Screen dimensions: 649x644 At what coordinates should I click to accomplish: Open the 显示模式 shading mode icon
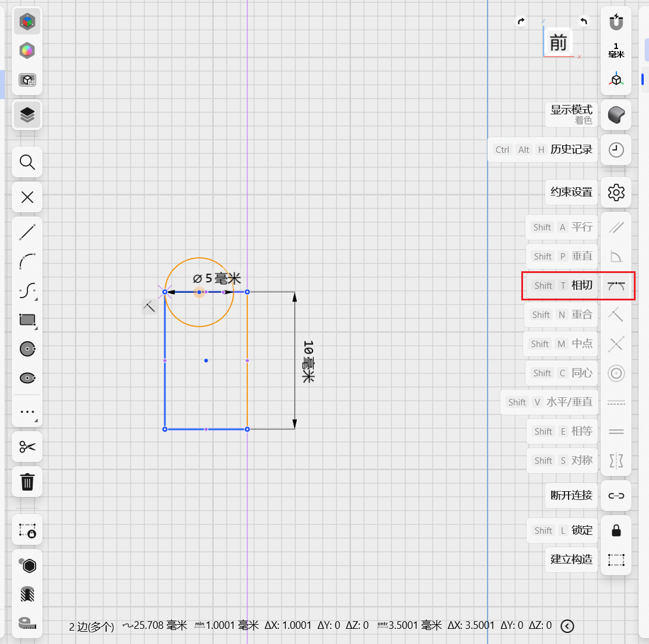616,115
